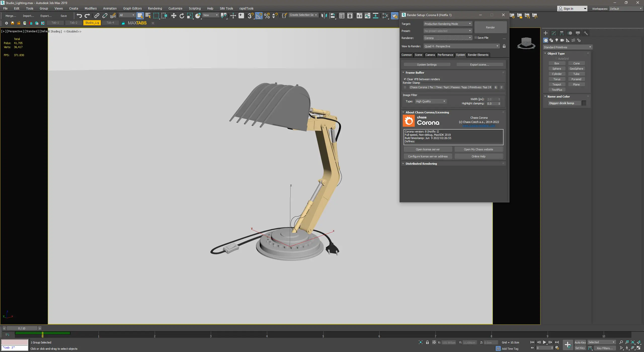This screenshot has height=352, width=644.
Task: Expand the Distributed Rendering rollout
Action: pos(421,164)
